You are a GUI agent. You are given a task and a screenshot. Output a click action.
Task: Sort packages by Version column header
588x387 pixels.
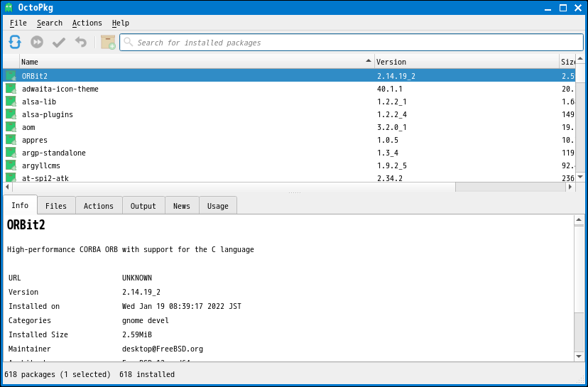coord(467,62)
